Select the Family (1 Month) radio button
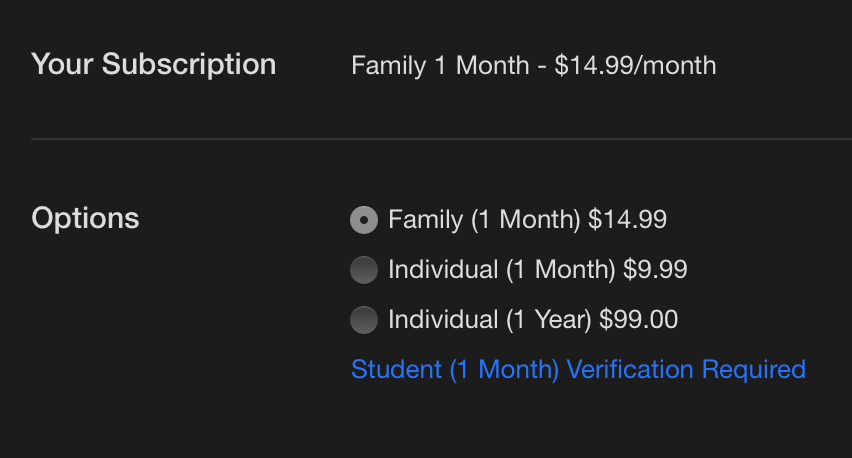Viewport: 852px width, 458px height. click(x=364, y=220)
